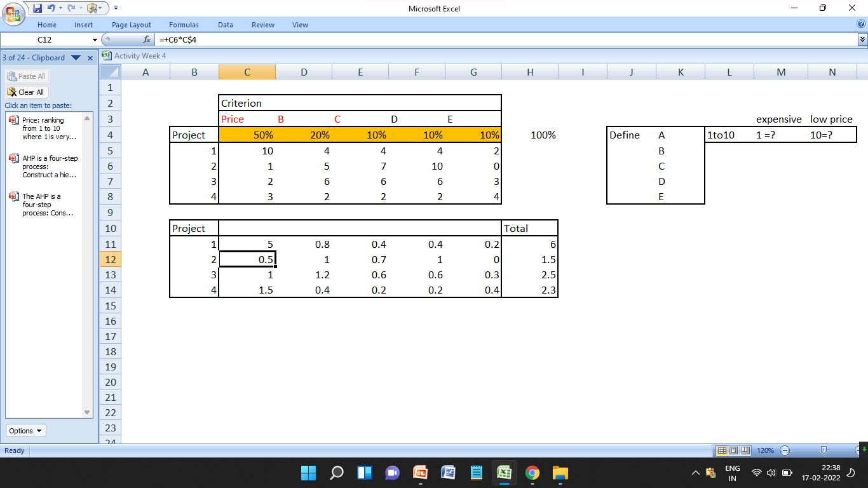Screen dimensions: 868x488
Task: Click the Redo arrow icon
Action: coord(71,8)
